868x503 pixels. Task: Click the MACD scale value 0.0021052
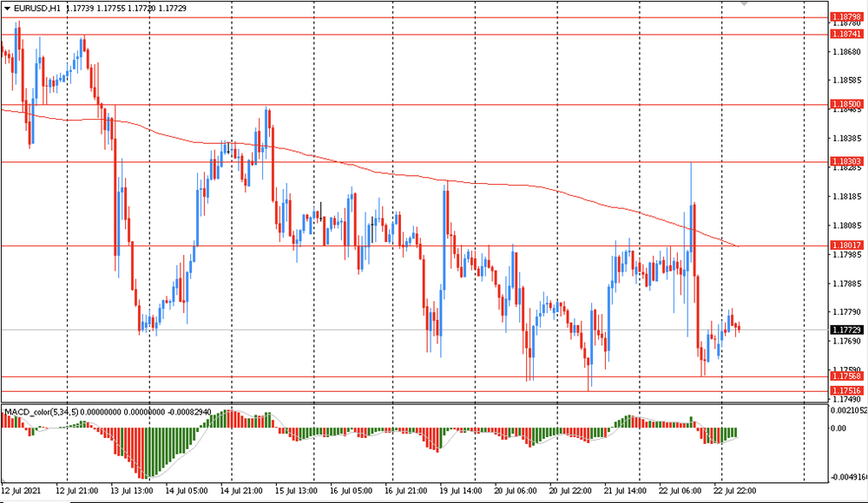[849, 410]
